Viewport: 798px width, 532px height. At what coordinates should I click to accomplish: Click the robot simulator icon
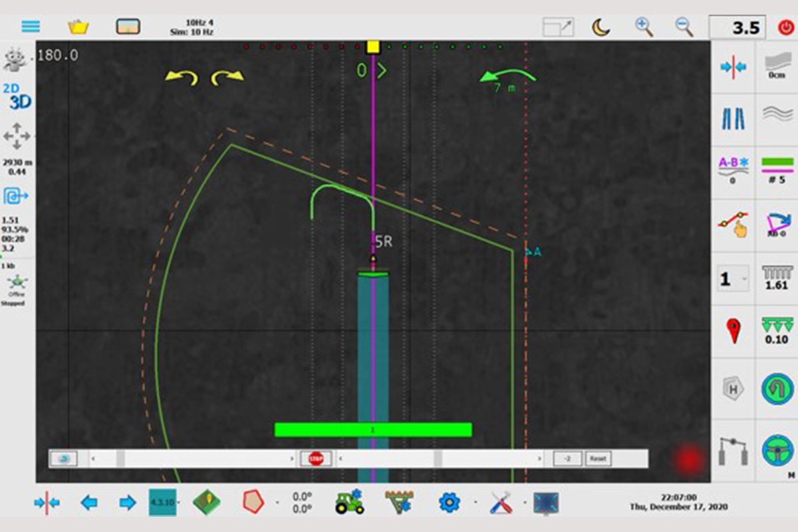click(x=16, y=60)
